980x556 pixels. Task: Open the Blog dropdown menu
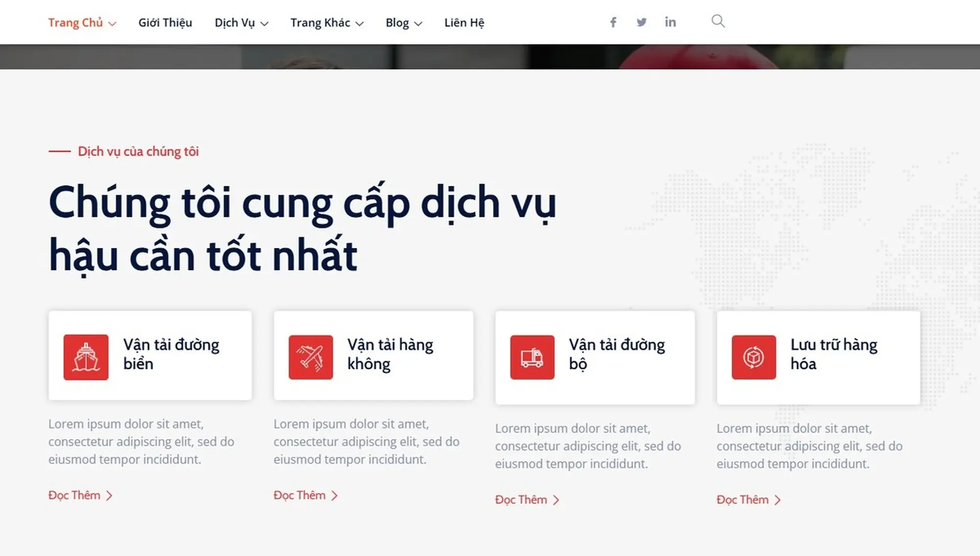click(x=403, y=23)
